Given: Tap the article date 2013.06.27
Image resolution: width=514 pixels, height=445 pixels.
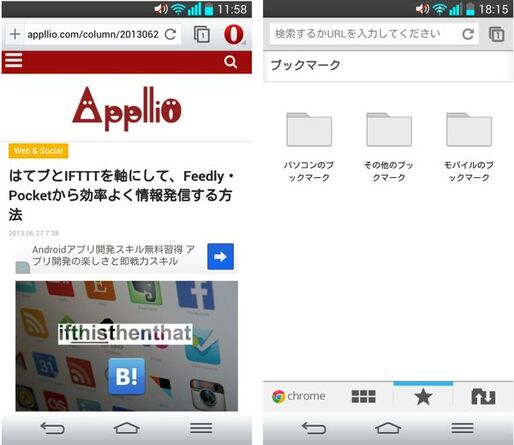Looking at the screenshot, I should pos(34,233).
